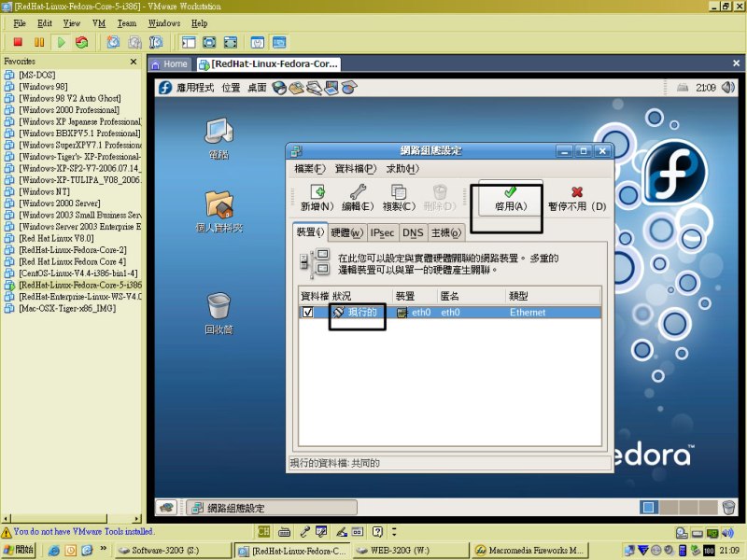Open the snapshot manager toolbar icon
This screenshot has width=747, height=560.
pos(156,42)
